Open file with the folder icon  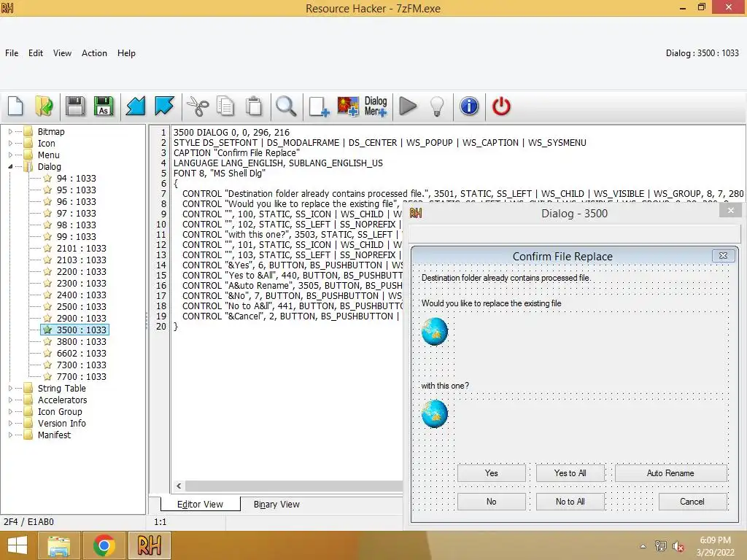coord(44,106)
